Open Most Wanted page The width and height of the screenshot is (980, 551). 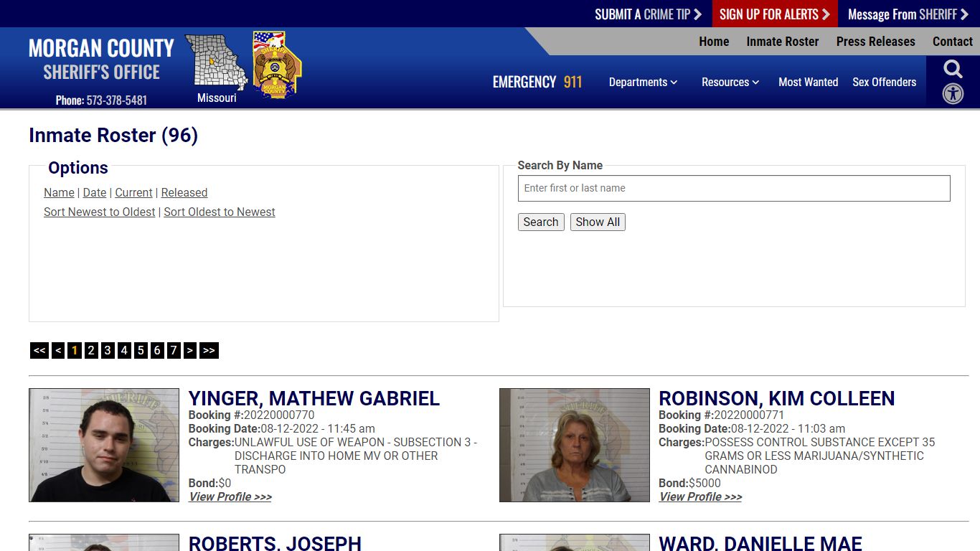809,83
